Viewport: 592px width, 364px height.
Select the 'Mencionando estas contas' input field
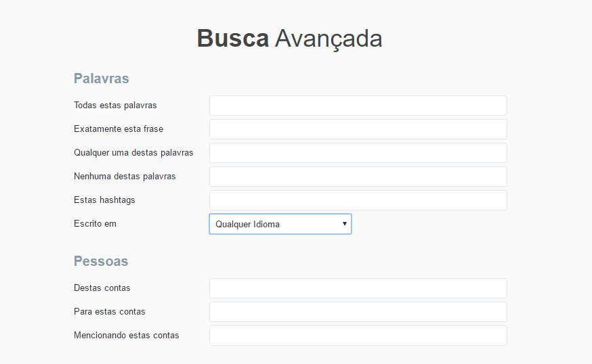coord(358,336)
